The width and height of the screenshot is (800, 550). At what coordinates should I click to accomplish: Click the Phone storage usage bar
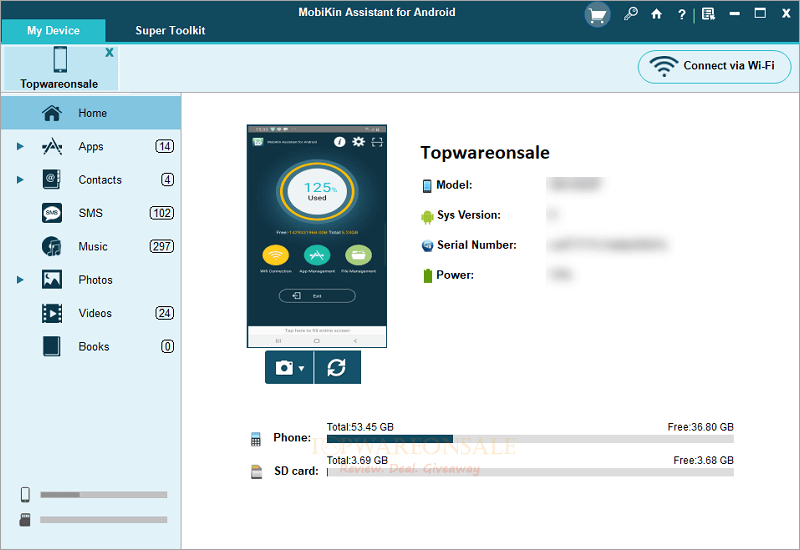point(530,439)
